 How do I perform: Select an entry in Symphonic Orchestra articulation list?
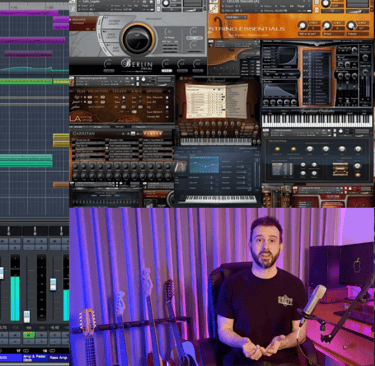[317, 77]
